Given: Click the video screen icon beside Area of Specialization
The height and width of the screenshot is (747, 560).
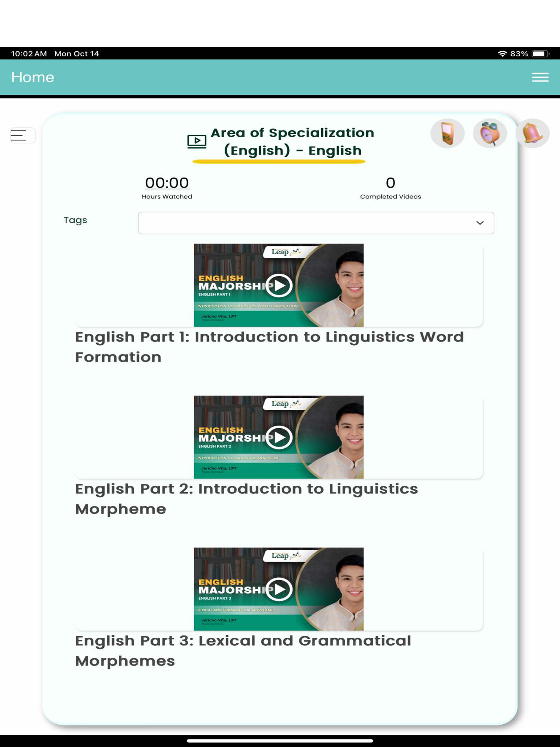Looking at the screenshot, I should (197, 141).
